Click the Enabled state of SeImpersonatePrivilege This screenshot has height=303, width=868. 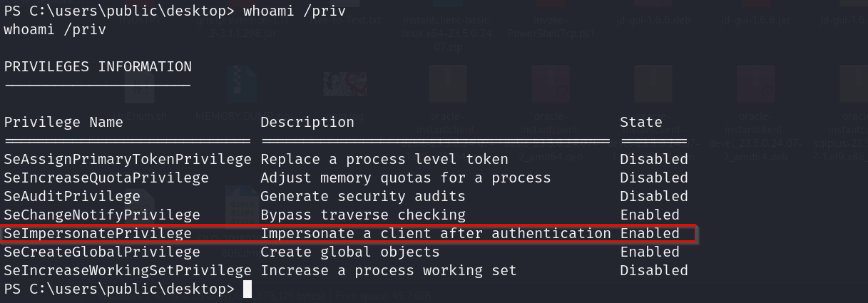[650, 233]
